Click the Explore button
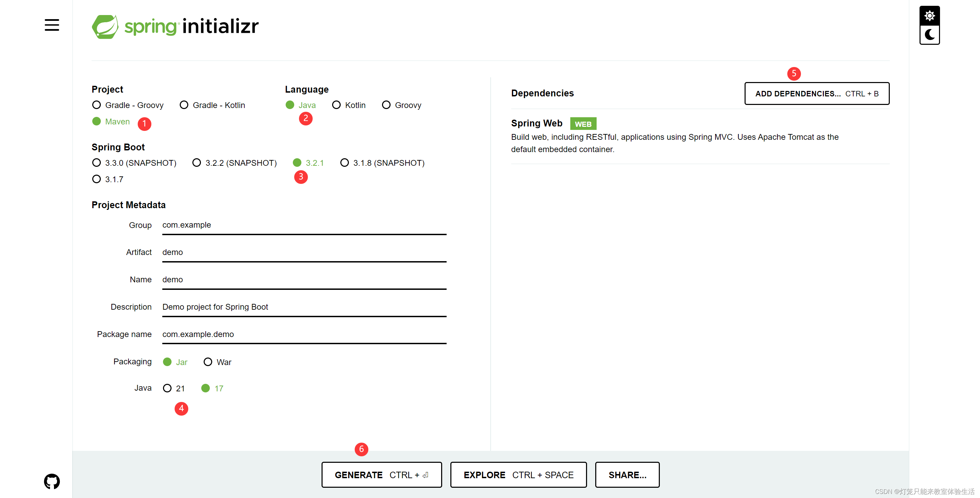This screenshot has height=498, width=980. tap(519, 475)
